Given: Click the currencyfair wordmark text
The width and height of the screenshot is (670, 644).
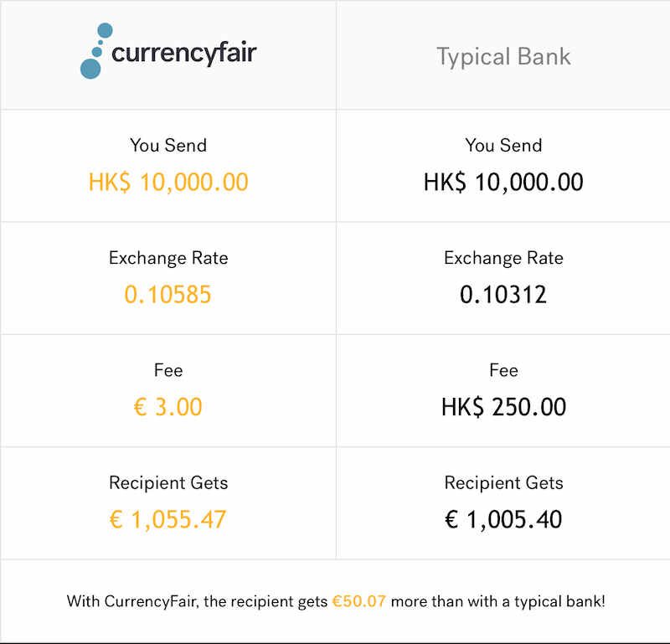Looking at the screenshot, I should [x=184, y=54].
